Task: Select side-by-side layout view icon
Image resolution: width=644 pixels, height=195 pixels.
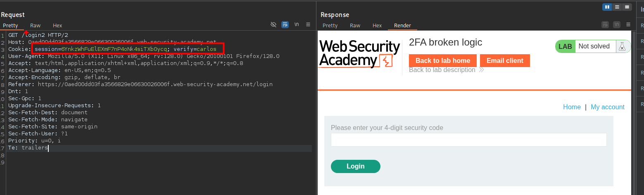Action: click(607, 7)
